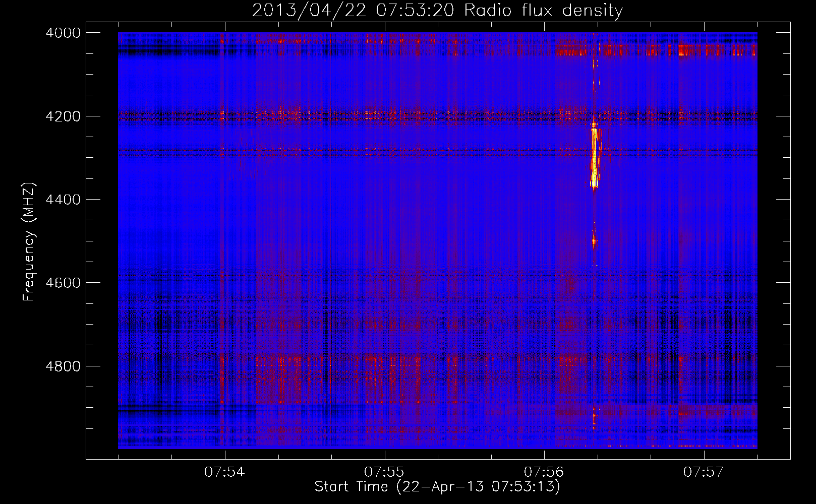The image size is (816, 504).
Task: Click the x-axis label "Start Time (22-Apr-13 07:53:13)"
Action: point(437,486)
